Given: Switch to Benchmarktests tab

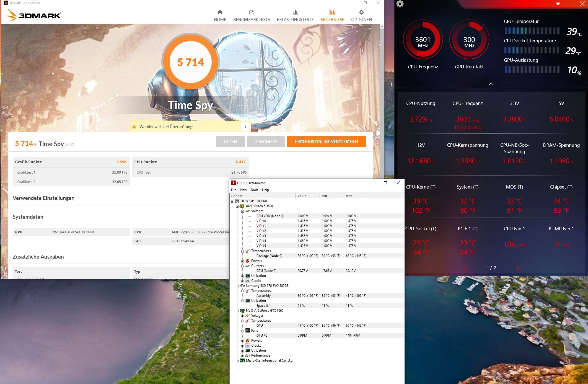Looking at the screenshot, I should point(251,16).
